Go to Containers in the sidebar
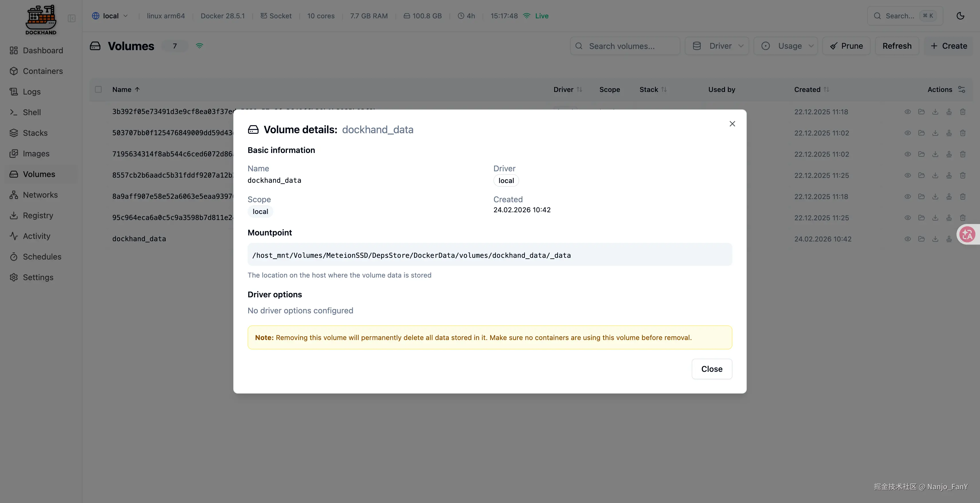 pyautogui.click(x=43, y=71)
